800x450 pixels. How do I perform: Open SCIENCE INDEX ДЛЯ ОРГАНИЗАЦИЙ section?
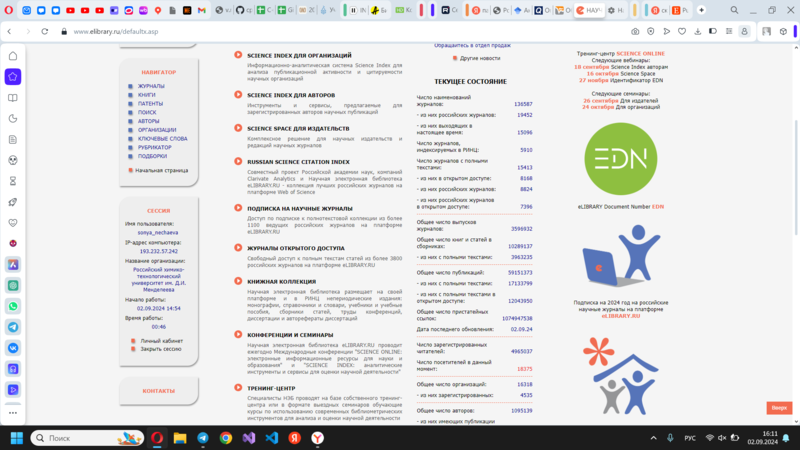click(299, 55)
